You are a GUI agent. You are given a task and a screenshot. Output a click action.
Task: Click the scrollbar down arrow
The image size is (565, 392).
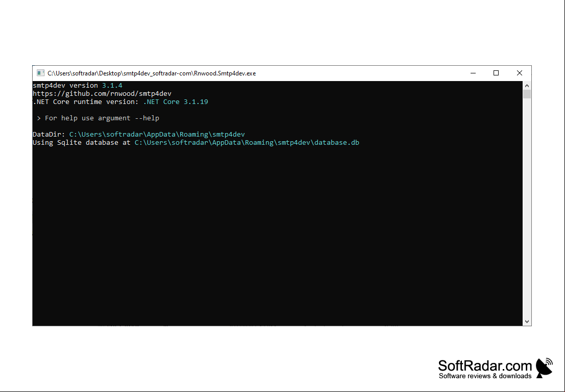(527, 322)
